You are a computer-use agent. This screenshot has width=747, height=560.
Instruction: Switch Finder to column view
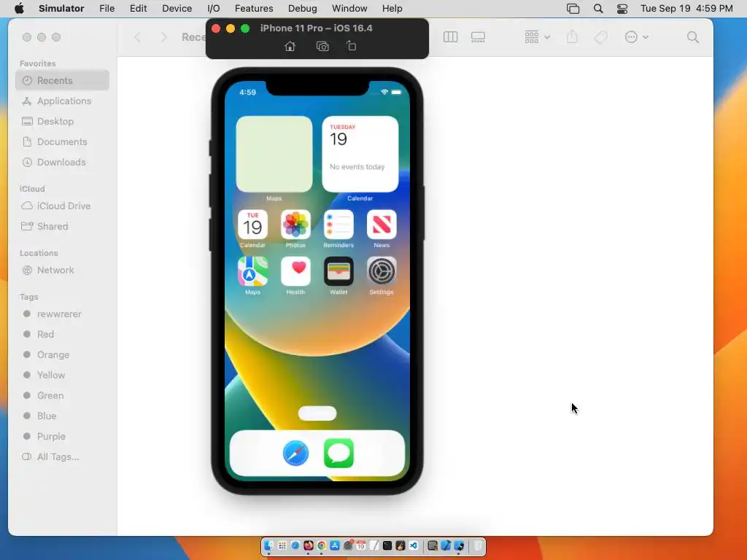450,37
